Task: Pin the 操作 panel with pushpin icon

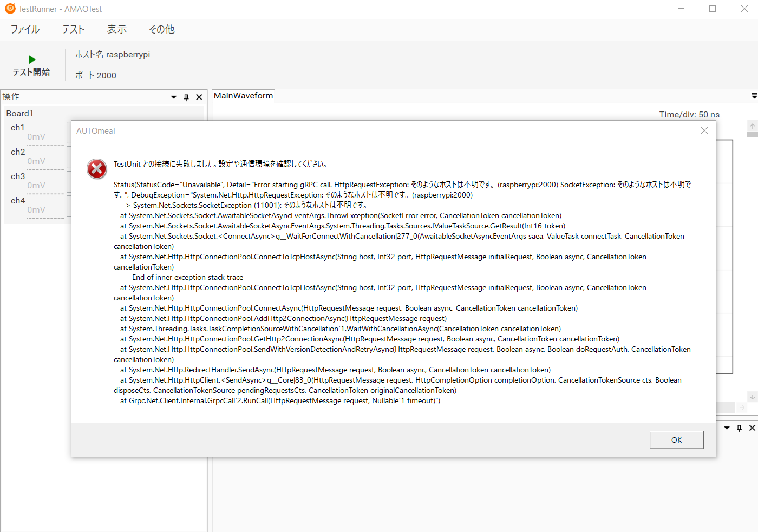Action: 186,97
